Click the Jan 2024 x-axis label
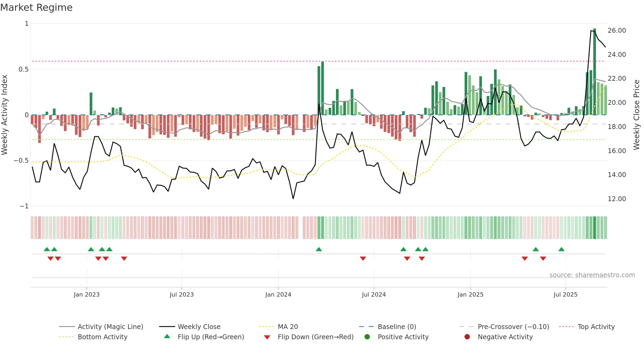 278,294
